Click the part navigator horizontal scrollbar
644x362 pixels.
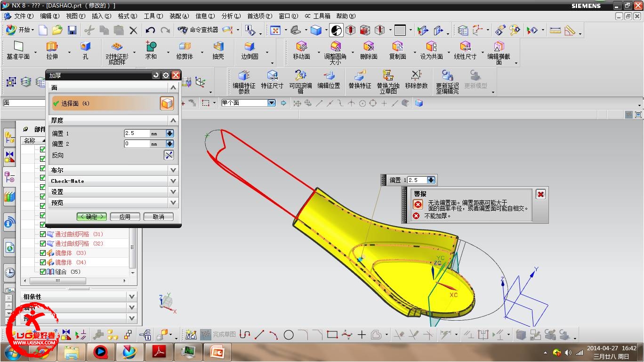click(x=58, y=281)
